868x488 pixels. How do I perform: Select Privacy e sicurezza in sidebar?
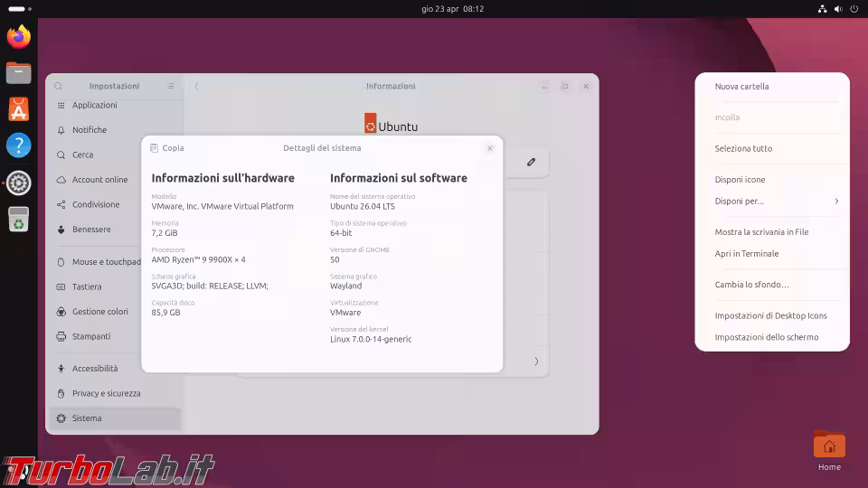tap(106, 393)
